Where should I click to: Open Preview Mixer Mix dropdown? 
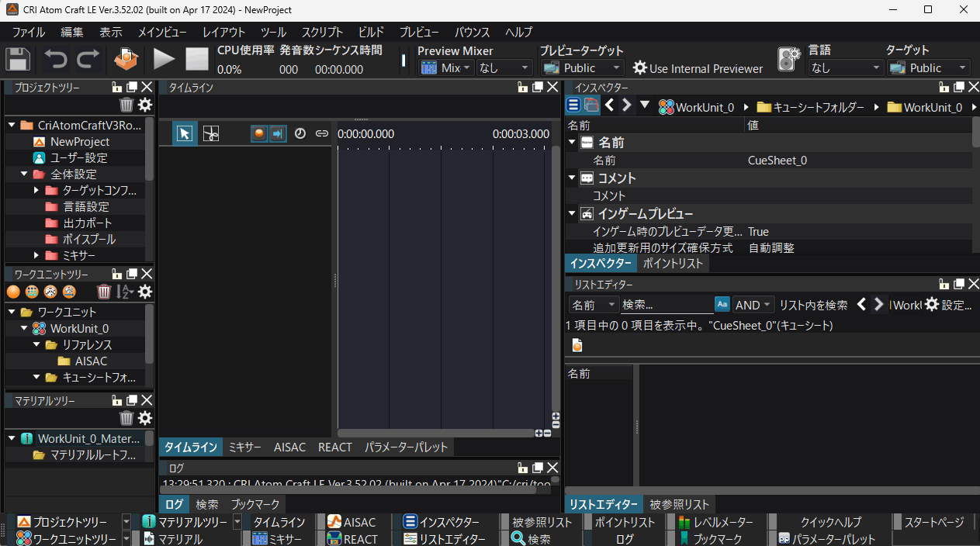coord(446,68)
